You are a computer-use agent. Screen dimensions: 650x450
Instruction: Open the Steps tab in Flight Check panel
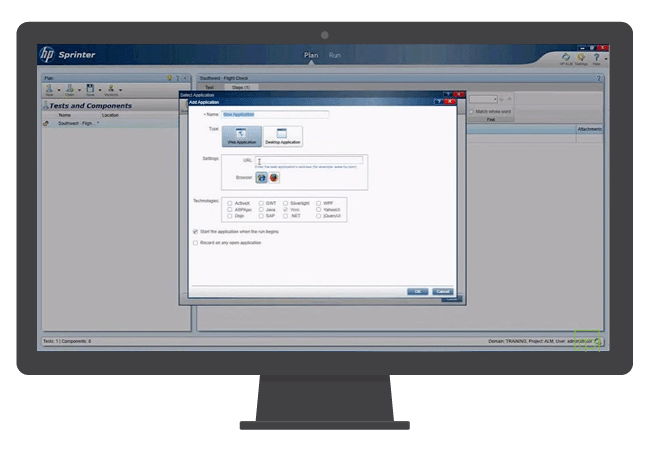241,87
